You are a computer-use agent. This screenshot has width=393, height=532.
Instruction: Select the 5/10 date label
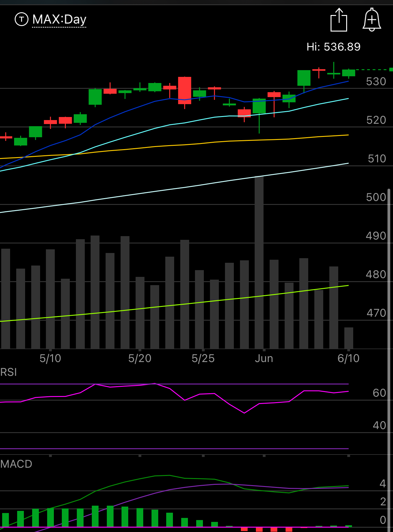tap(50, 358)
